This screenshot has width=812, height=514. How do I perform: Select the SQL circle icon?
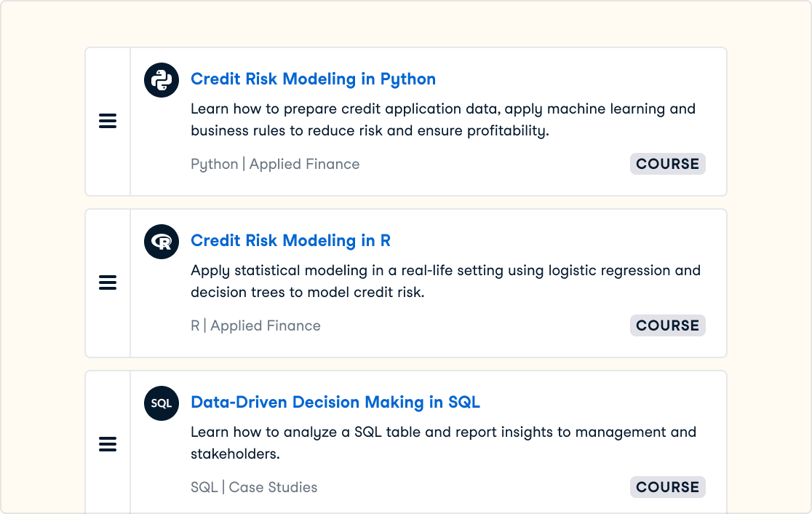(161, 403)
